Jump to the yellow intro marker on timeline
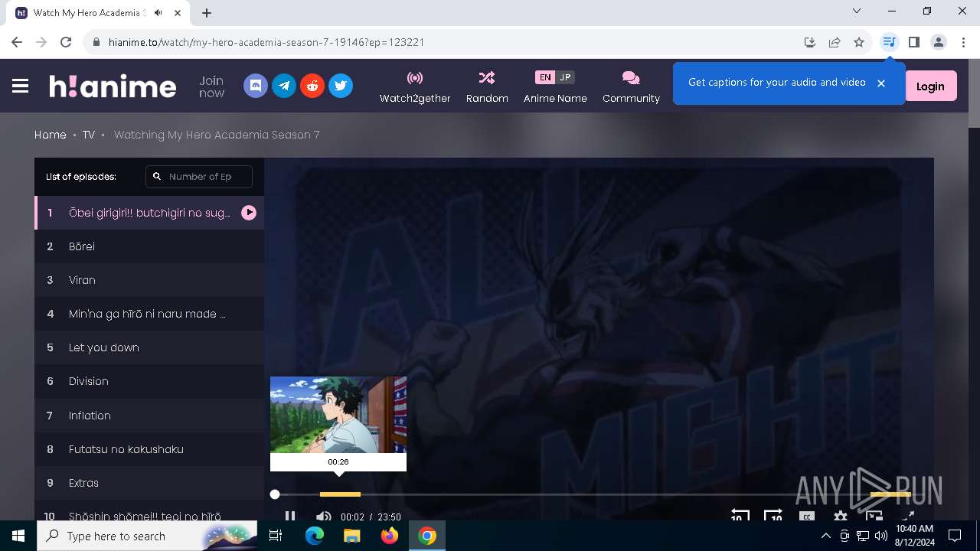Image resolution: width=980 pixels, height=551 pixels. pyautogui.click(x=340, y=494)
